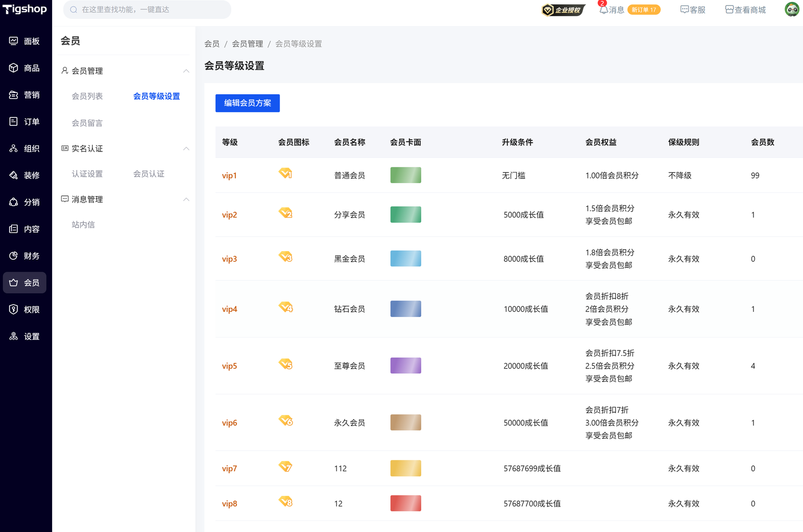Open the 设置 settings sidebar icon

click(14, 336)
